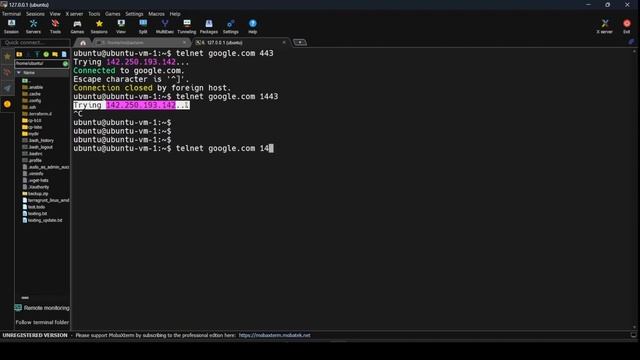Click the terminal scrollbar up arrow

point(634,51)
